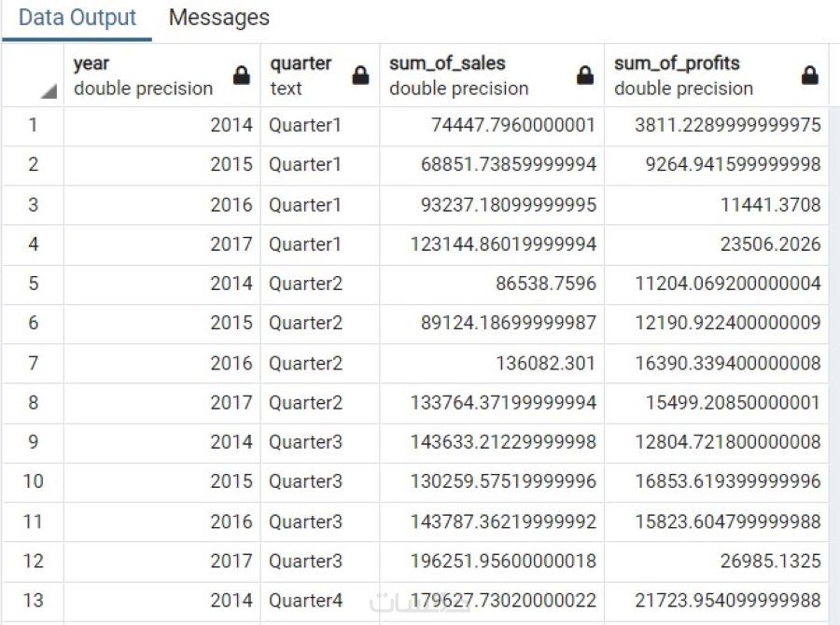Select row number 13
The width and height of the screenshot is (840, 625).
(x=33, y=600)
